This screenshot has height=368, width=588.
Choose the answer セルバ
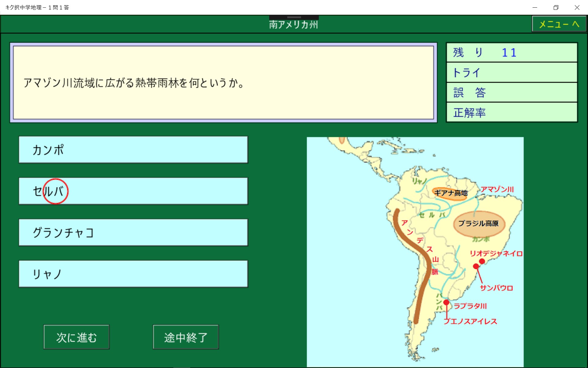pos(133,191)
